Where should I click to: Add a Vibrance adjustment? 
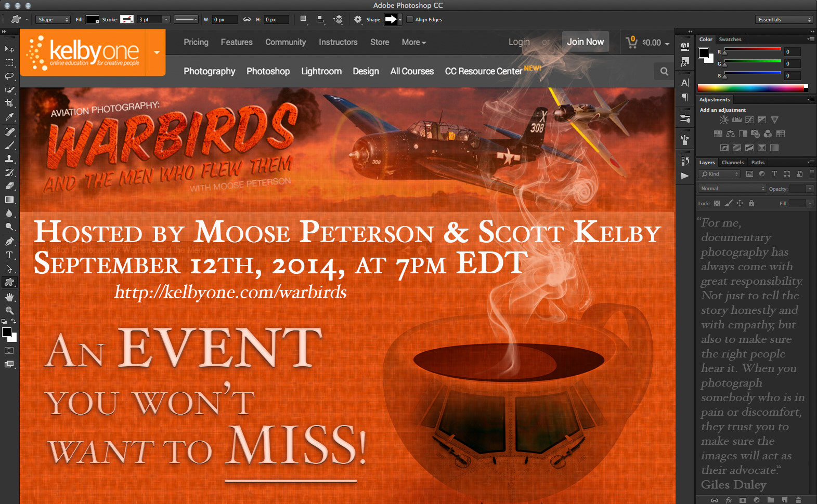click(774, 120)
